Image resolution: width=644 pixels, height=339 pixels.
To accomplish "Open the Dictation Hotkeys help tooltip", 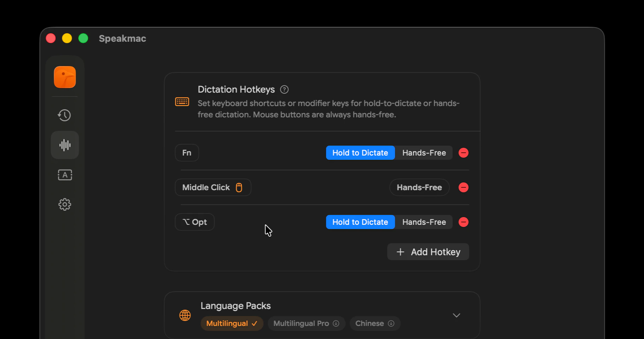I will click(284, 89).
